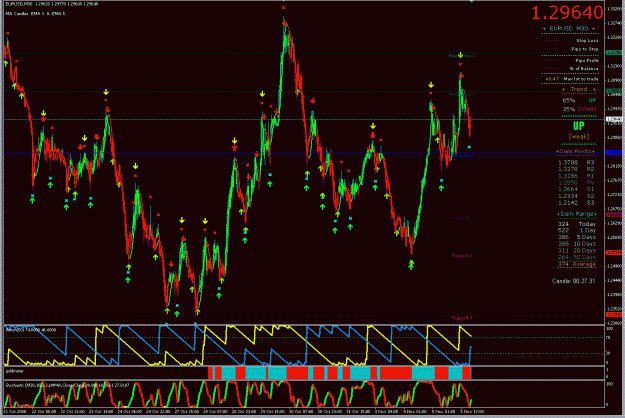The image size is (625, 418).
Task: Click the big green UP signal
Action: point(579,126)
